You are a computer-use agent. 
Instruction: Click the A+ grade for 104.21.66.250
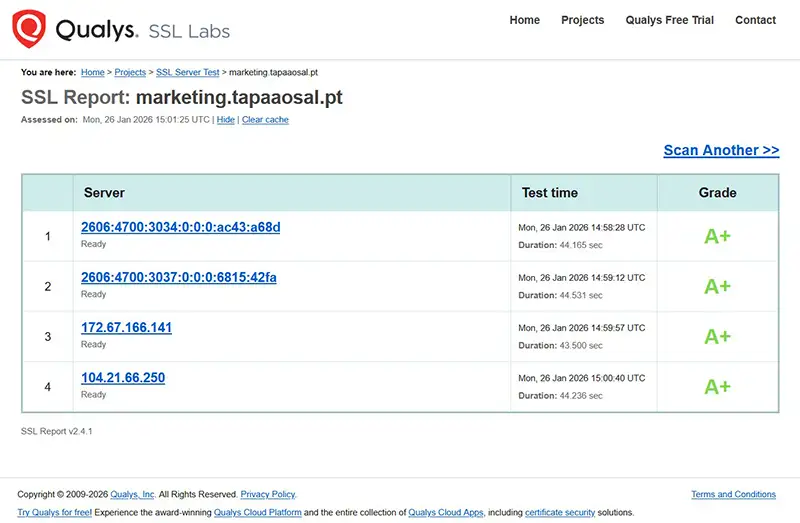[717, 387]
